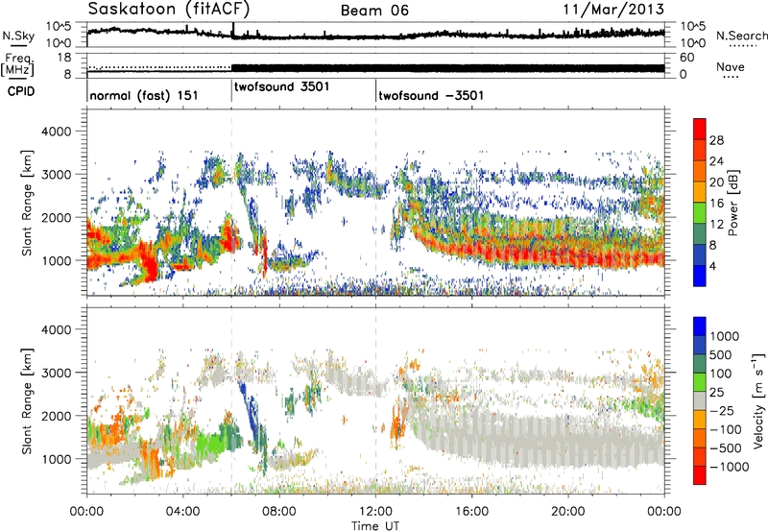This screenshot has width=768, height=532.
Task: Click the 'Power [dB]' color bar title
Action: [732, 203]
